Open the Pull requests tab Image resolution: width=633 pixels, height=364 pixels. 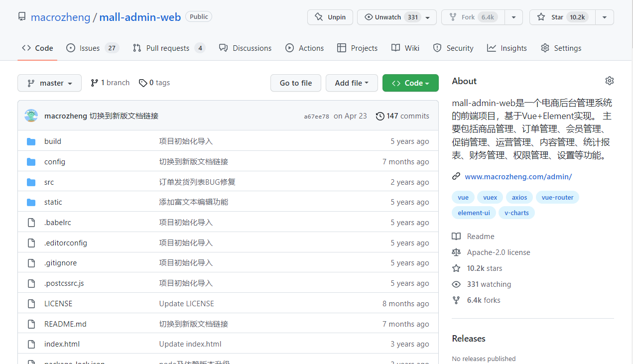[x=169, y=48]
